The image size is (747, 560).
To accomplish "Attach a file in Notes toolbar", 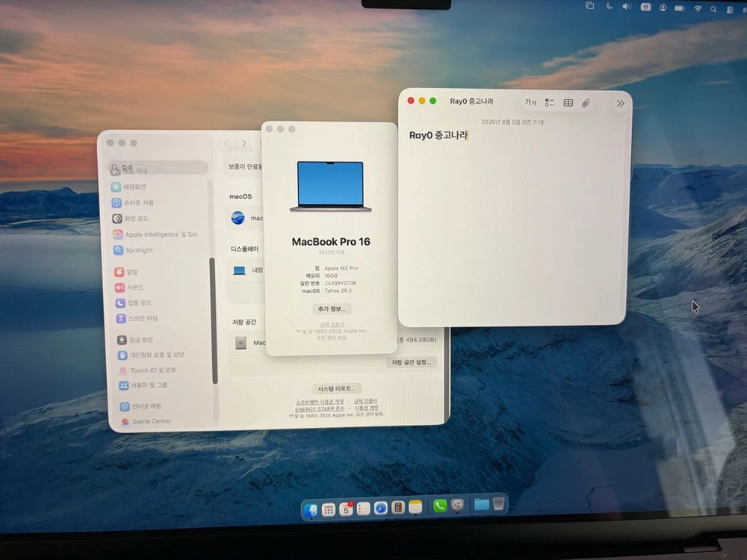I will click(586, 102).
